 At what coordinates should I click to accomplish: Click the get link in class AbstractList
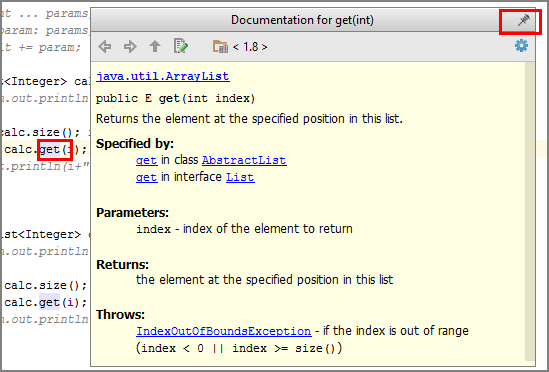pos(146,160)
